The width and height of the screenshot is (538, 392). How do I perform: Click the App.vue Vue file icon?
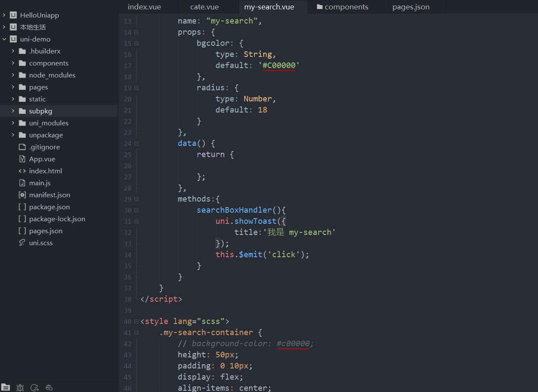point(22,159)
